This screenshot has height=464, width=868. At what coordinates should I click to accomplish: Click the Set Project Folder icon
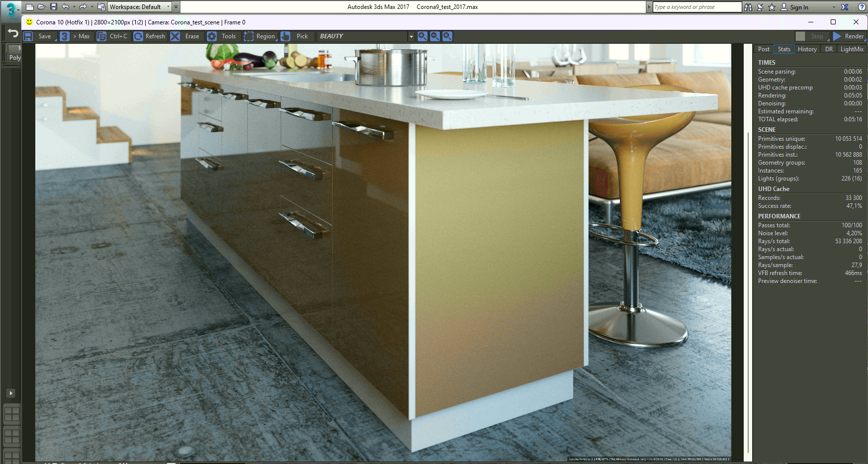(101, 7)
